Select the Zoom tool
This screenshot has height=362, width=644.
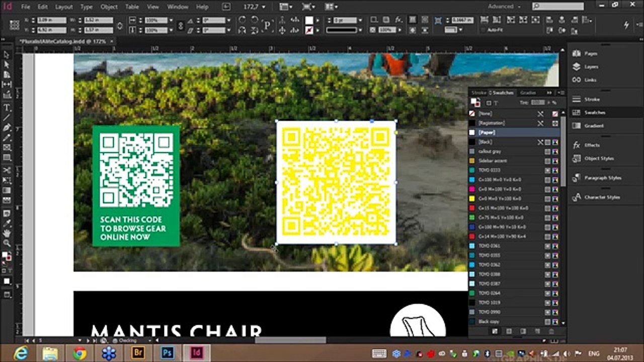tap(7, 243)
